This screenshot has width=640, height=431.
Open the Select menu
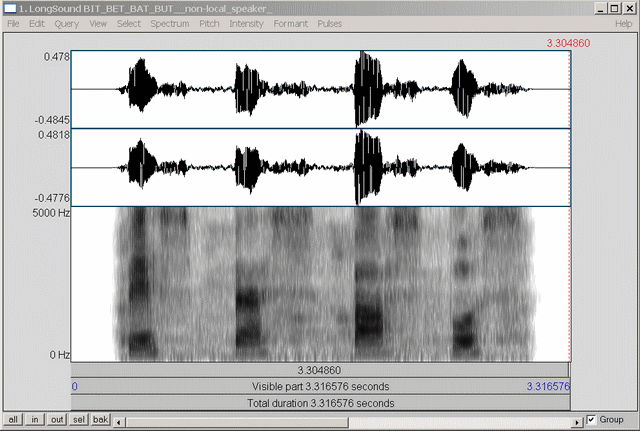tap(129, 23)
